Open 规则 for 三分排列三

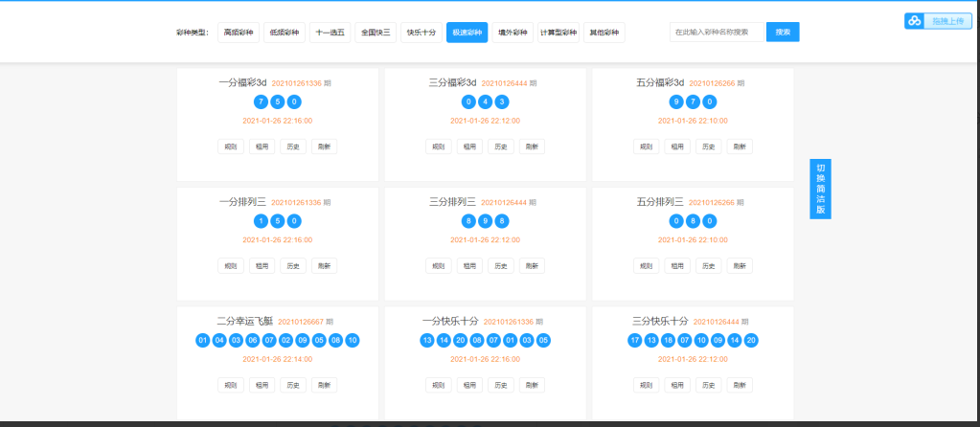click(439, 266)
